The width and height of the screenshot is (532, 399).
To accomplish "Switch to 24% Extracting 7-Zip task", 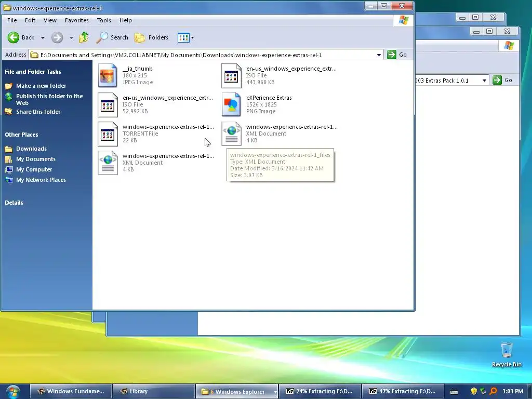I will (x=320, y=391).
